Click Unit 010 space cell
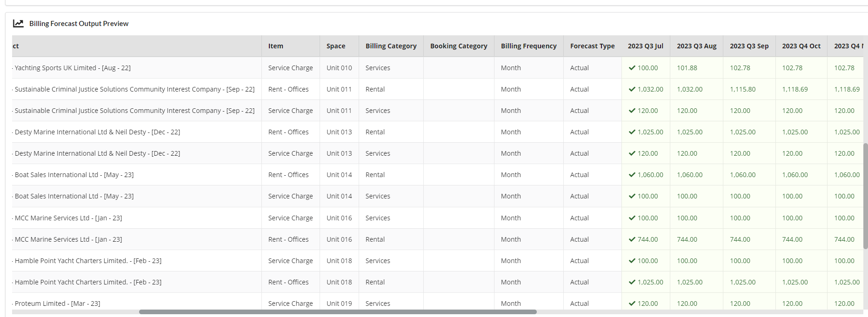 [339, 68]
